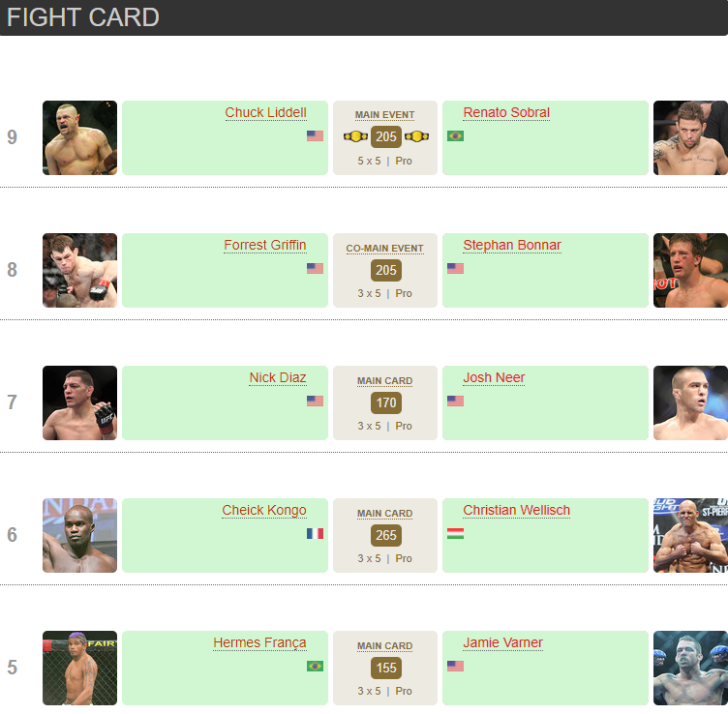Click Chuck Liddell's fighter photo

coord(79,137)
